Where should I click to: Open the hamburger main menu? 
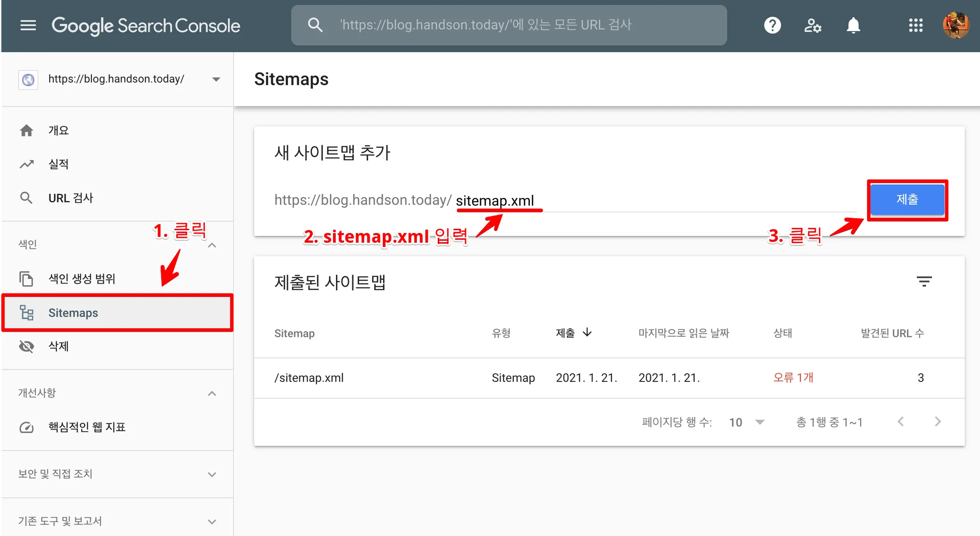click(28, 25)
